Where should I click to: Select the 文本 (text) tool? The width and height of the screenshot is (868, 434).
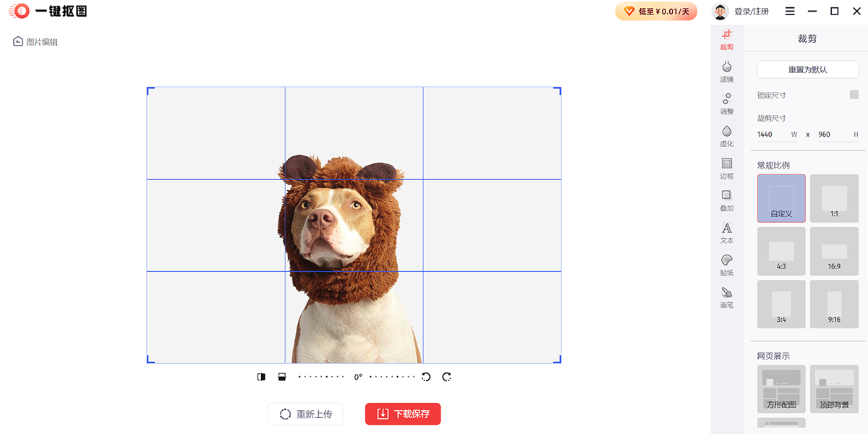click(726, 232)
